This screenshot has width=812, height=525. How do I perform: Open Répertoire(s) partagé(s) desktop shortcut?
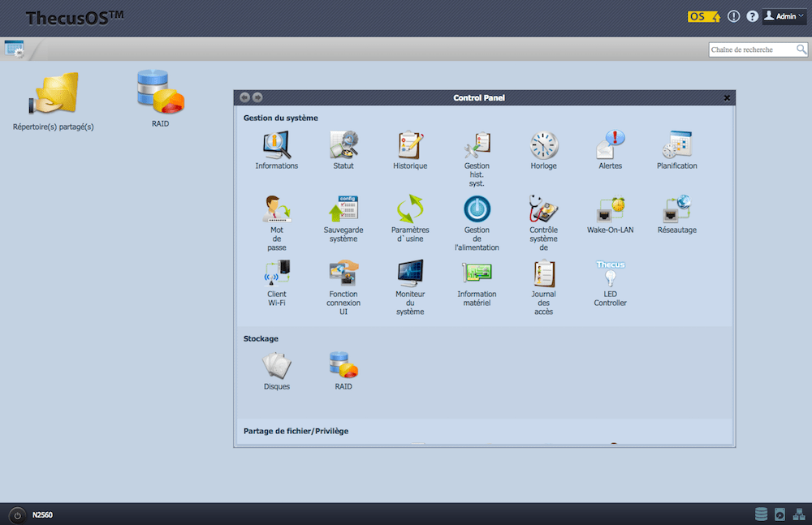click(54, 101)
